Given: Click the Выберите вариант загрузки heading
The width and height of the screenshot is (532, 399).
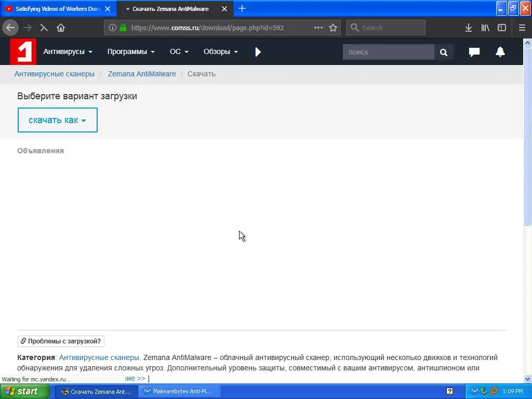Looking at the screenshot, I should (x=77, y=96).
